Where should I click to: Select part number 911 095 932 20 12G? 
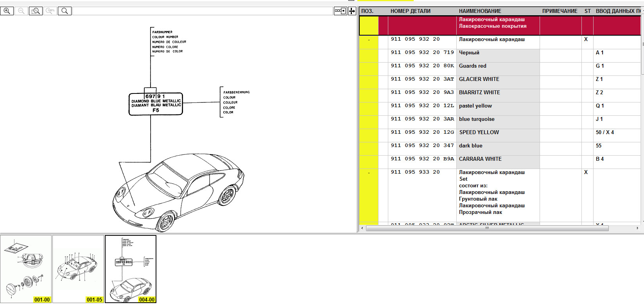point(422,132)
